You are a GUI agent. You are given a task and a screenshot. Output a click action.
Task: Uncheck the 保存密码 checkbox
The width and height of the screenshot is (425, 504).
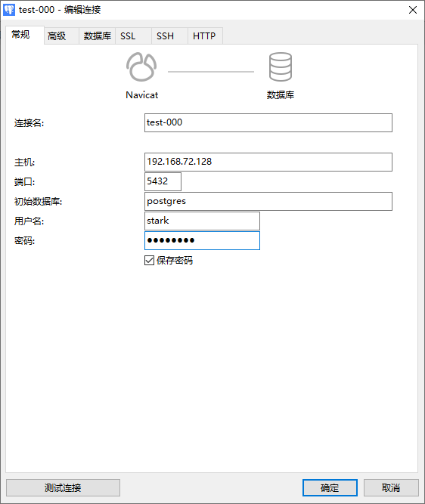149,260
